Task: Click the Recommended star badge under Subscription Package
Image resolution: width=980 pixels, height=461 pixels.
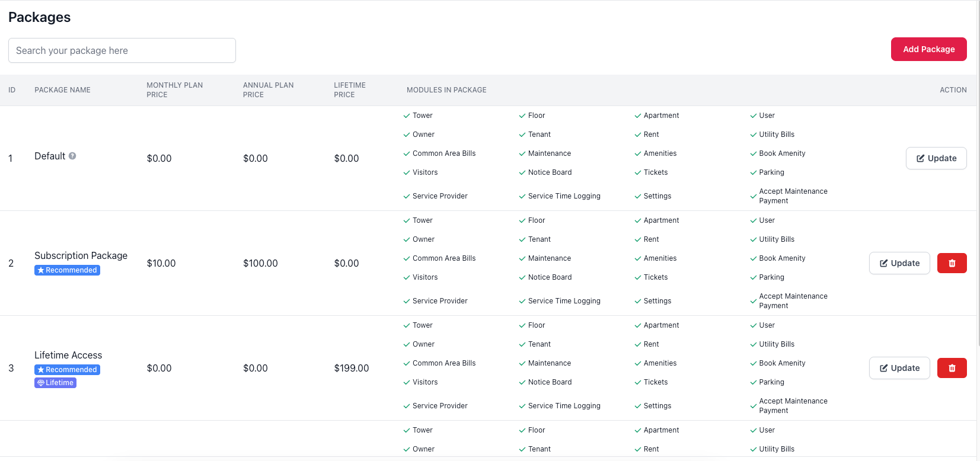Action: 67,270
